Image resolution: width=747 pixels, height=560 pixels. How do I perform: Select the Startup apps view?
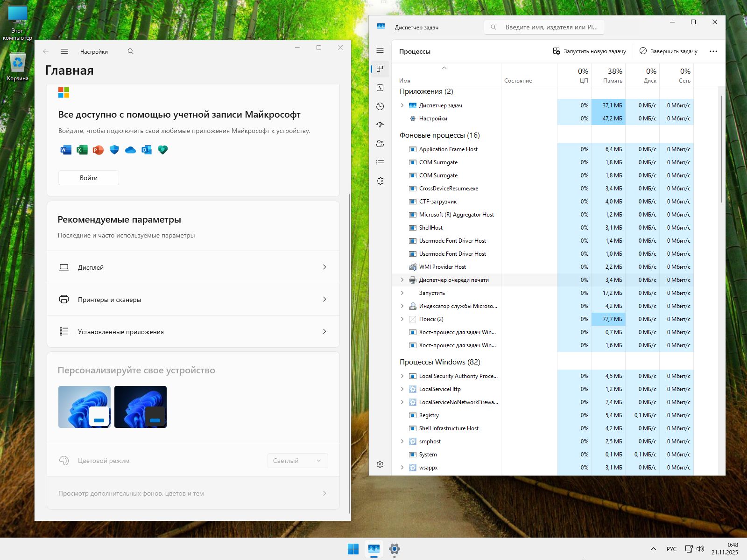tap(380, 125)
